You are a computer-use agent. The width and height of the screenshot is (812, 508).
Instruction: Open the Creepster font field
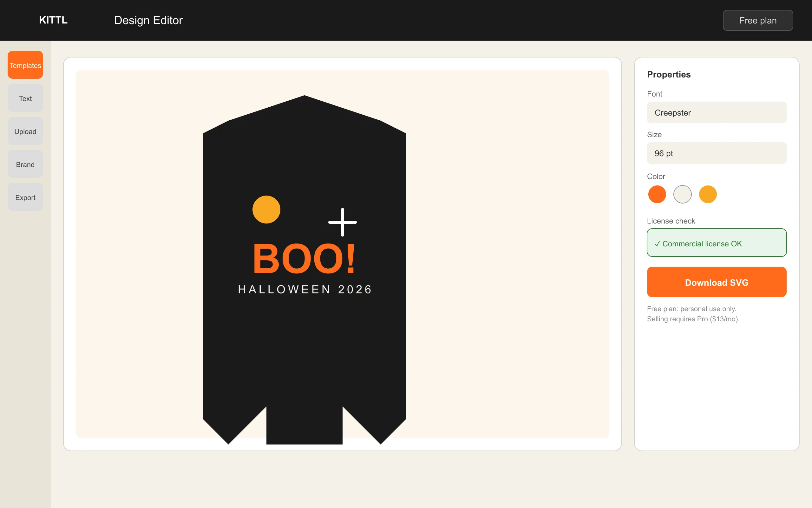coord(717,112)
